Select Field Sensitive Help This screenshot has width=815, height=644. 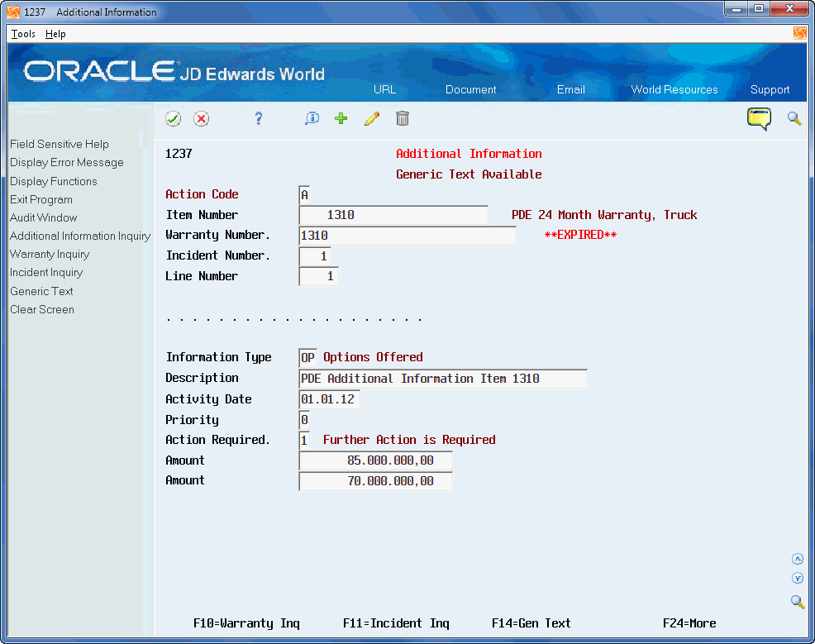60,144
